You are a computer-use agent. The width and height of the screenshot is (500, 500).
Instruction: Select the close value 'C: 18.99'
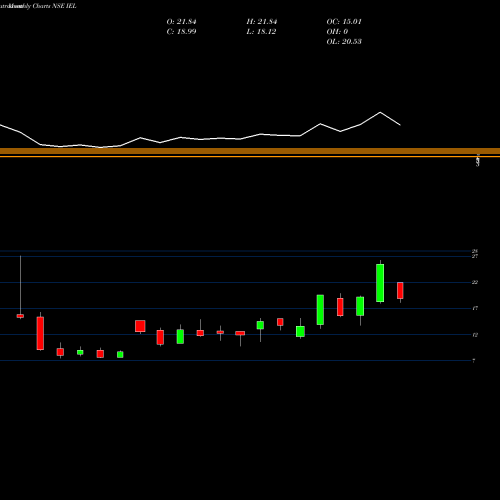coord(181,32)
